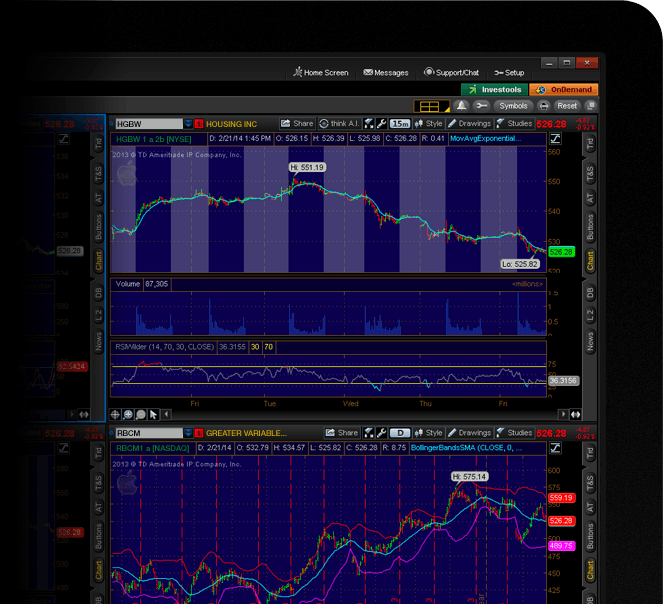The width and height of the screenshot is (663, 604).
Task: Launch OnDemand mode
Action: [x=564, y=90]
